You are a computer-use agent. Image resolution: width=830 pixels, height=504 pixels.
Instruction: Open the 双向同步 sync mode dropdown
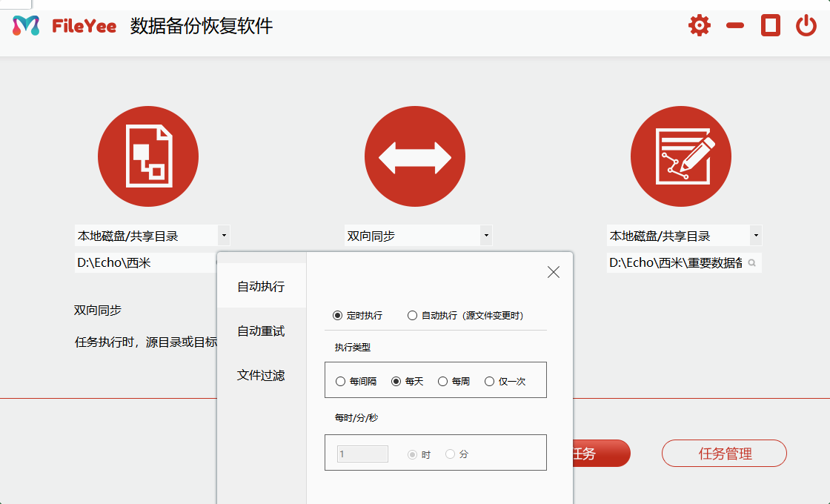485,236
